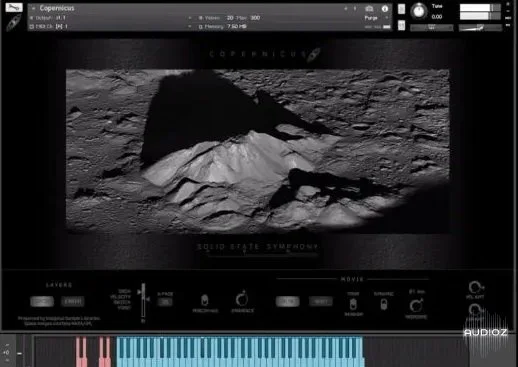Image resolution: width=518 pixels, height=367 pixels.
Task: Click the Solid State Symphony title
Action: [x=257, y=247]
